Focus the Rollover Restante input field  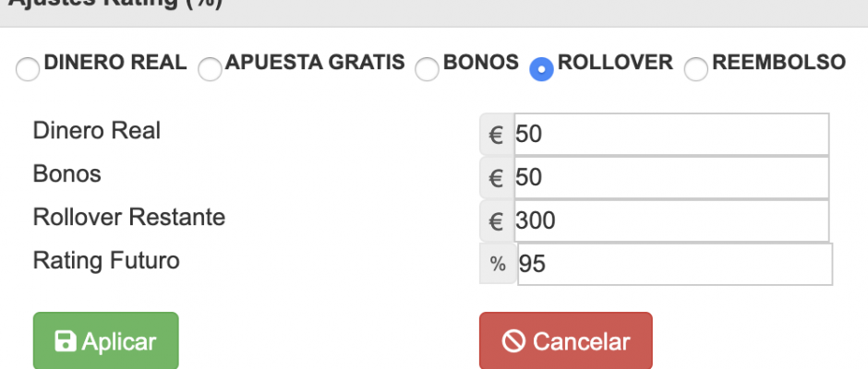click(671, 220)
